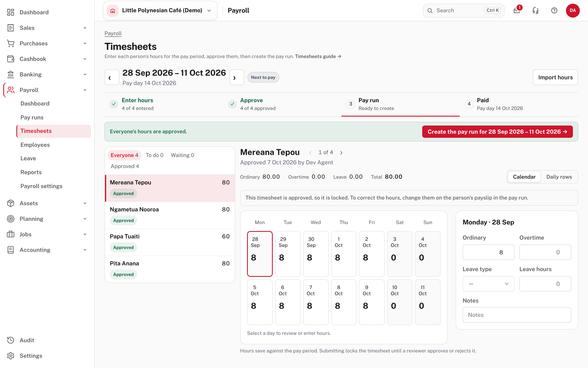This screenshot has width=588, height=368.
Task: Click the Notes input field
Action: click(517, 315)
